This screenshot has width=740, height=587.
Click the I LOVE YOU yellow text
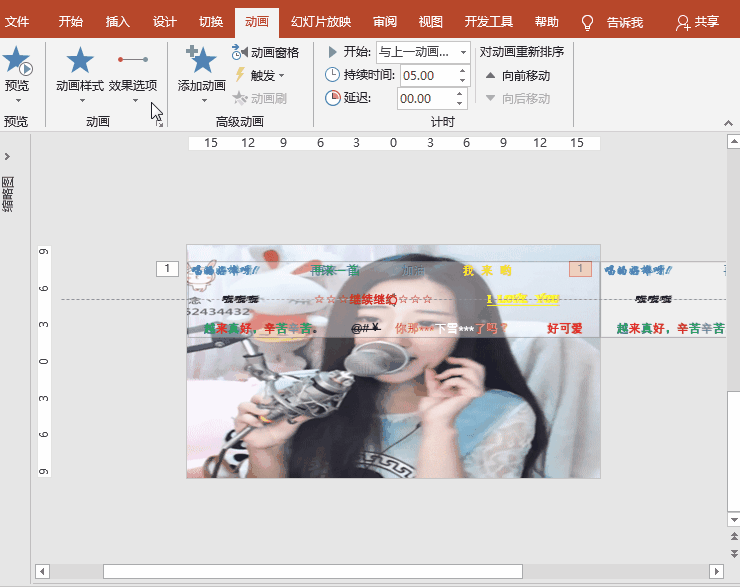point(523,299)
